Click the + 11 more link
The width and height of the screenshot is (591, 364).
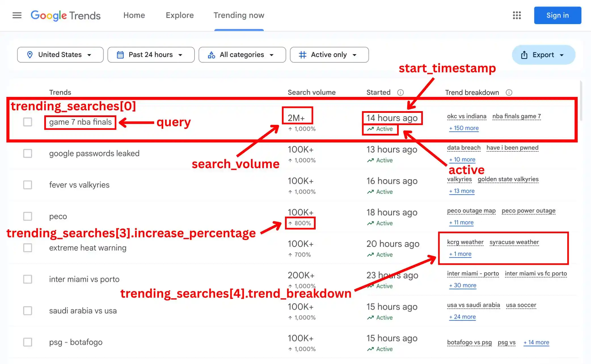(x=461, y=223)
